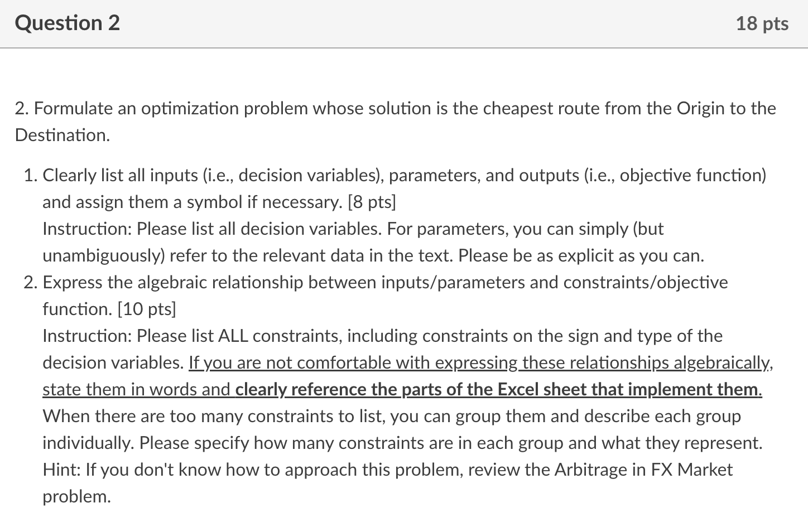The height and width of the screenshot is (532, 808).
Task: Click the 'Hint: If you don't know' line
Action: point(387,470)
